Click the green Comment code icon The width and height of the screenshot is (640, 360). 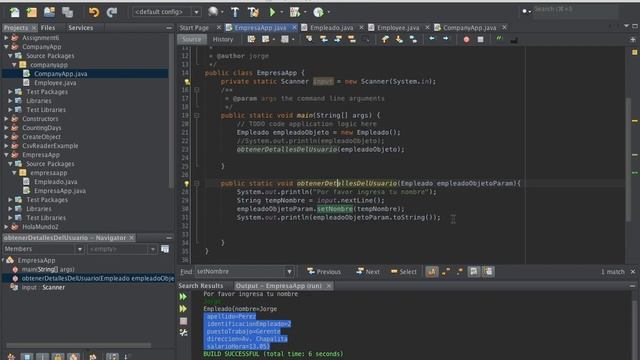[x=499, y=39]
